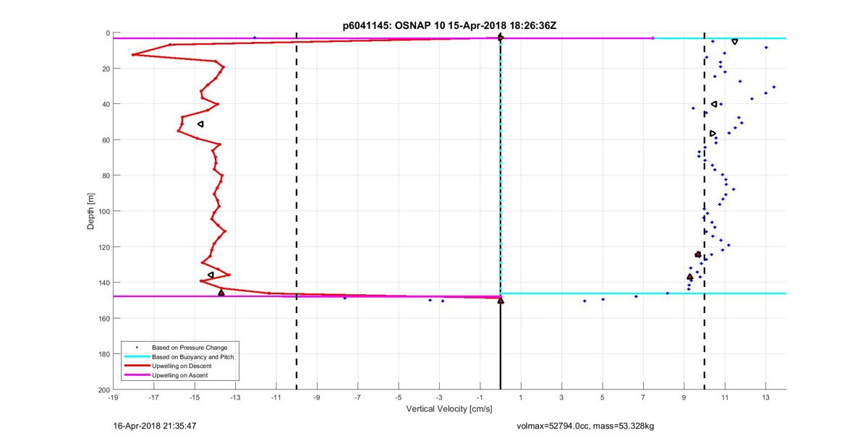This screenshot has height=438, width=868.
Task: Click the triangle marker near depth 52 on red curve
Action: pyautogui.click(x=200, y=124)
